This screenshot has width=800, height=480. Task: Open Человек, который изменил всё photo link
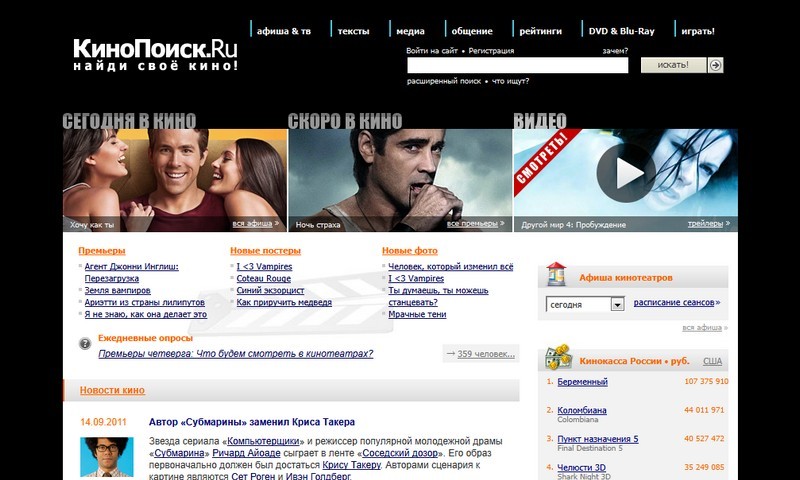coord(451,266)
